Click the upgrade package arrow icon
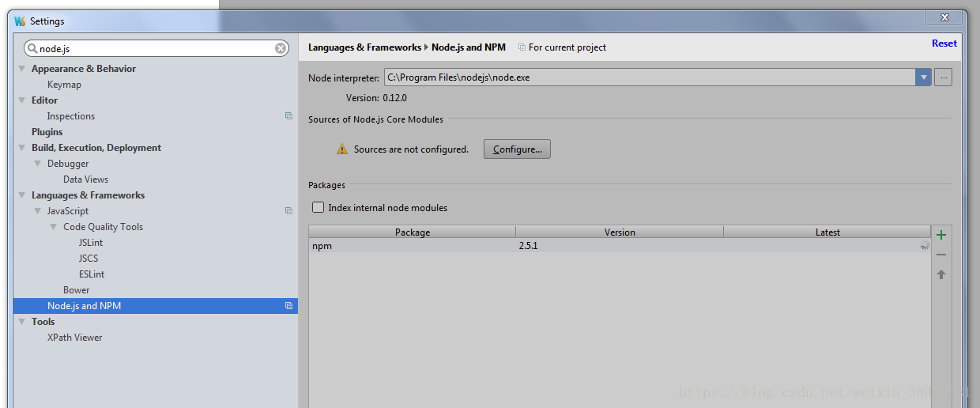This screenshot has height=408, width=980. pos(941,274)
